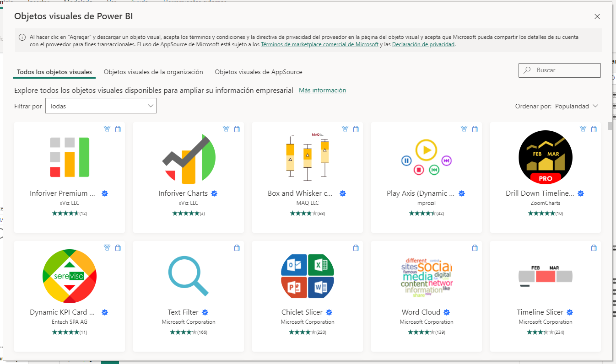Expand the Ordenar por Popularidad dropdown

[576, 106]
